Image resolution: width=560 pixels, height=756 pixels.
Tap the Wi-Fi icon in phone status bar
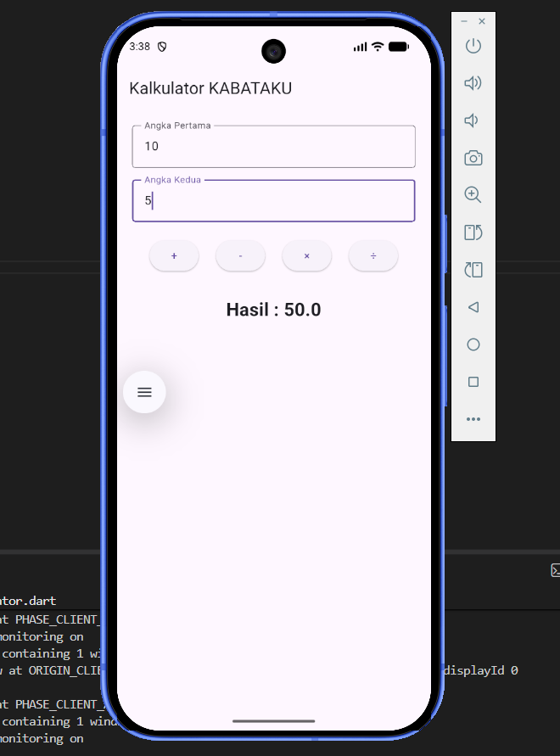coord(378,47)
